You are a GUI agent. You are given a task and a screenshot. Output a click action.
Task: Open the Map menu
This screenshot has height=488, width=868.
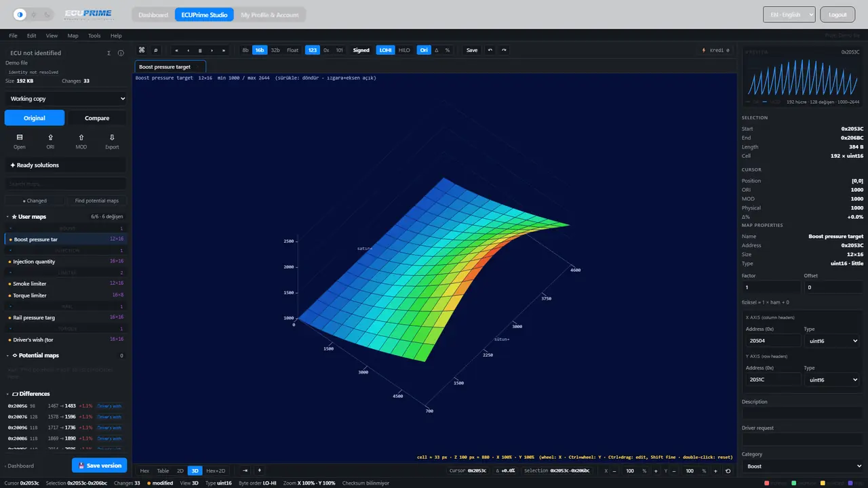tap(73, 35)
